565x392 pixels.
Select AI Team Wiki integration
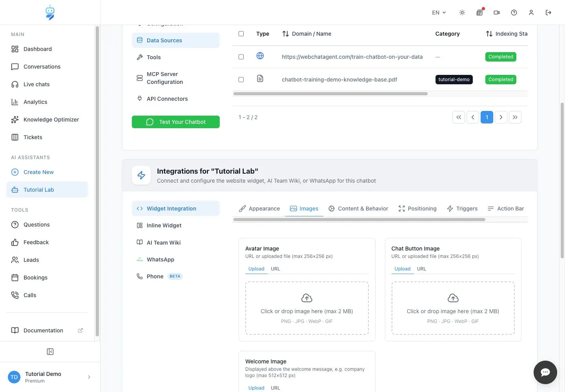tap(176, 243)
